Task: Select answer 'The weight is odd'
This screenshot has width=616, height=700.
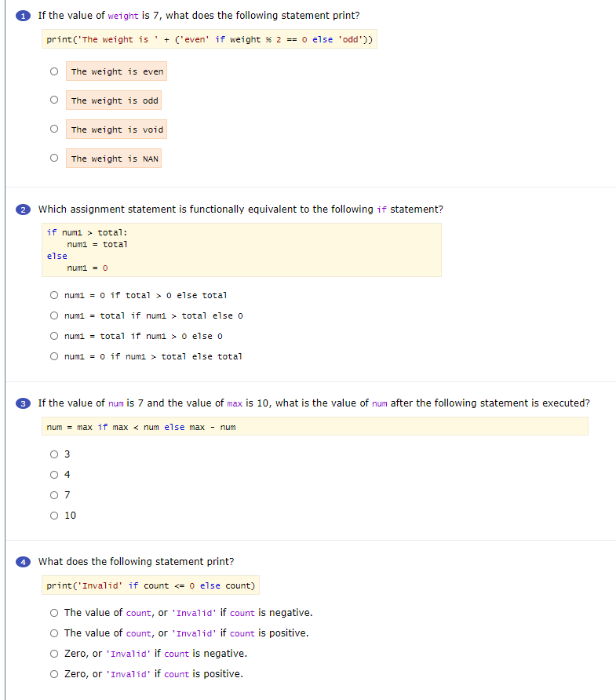Action: (x=53, y=100)
